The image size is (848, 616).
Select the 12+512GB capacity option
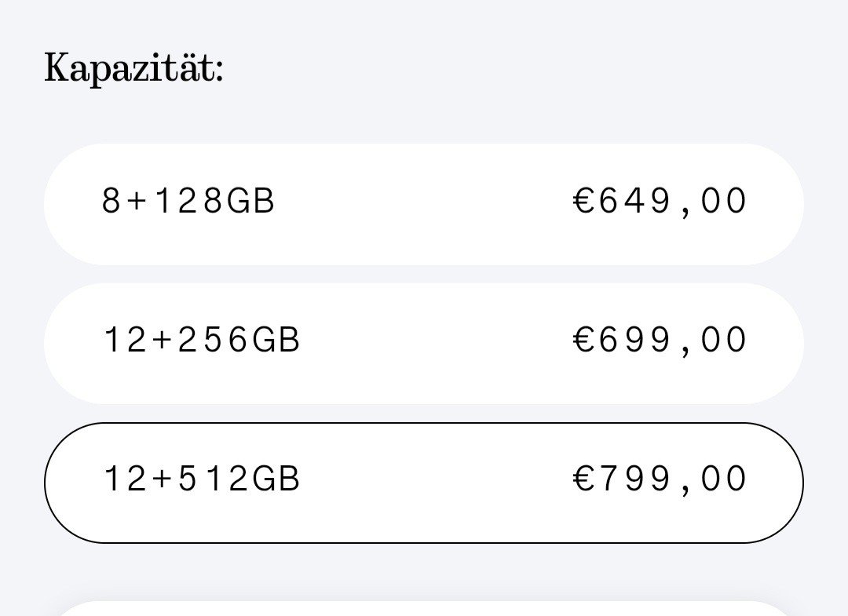click(x=424, y=482)
